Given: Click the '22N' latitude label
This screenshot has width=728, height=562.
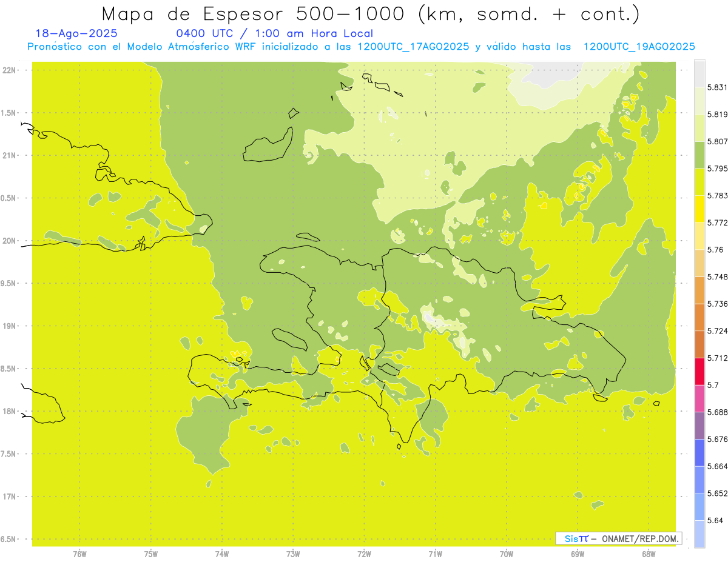Looking at the screenshot, I should pyautogui.click(x=9, y=70).
